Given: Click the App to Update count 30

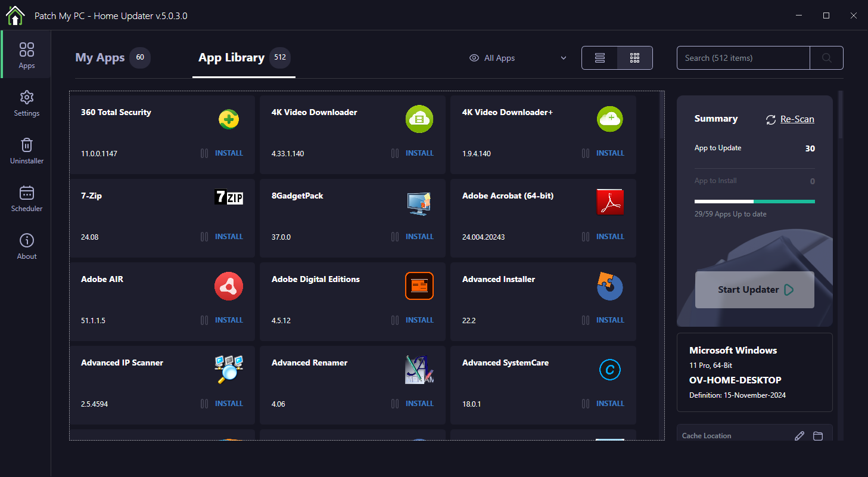Looking at the screenshot, I should point(810,148).
